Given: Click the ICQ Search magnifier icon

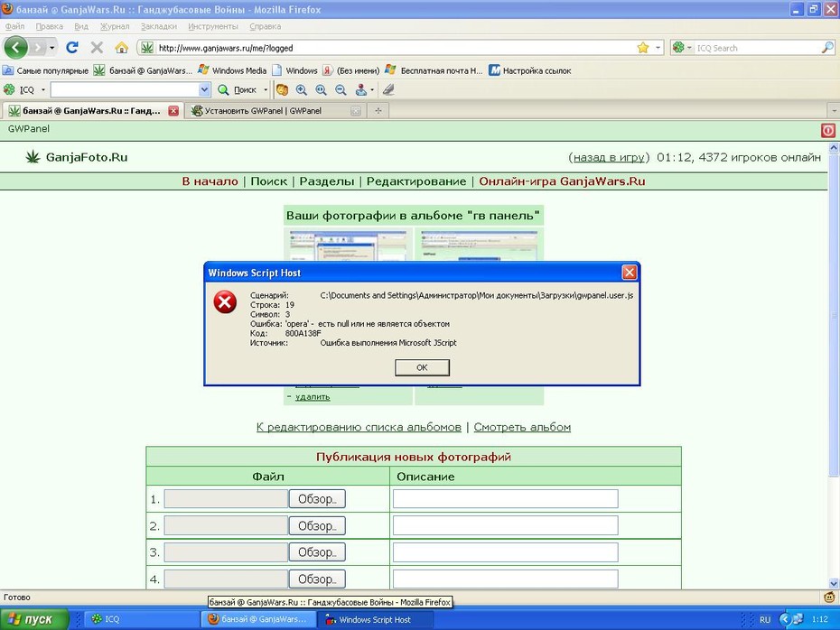Looking at the screenshot, I should point(827,48).
